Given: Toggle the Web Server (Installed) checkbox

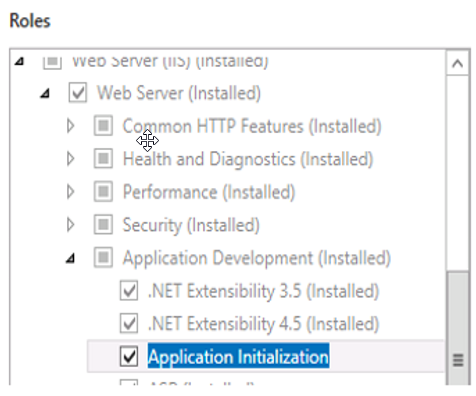Looking at the screenshot, I should pyautogui.click(x=78, y=92).
